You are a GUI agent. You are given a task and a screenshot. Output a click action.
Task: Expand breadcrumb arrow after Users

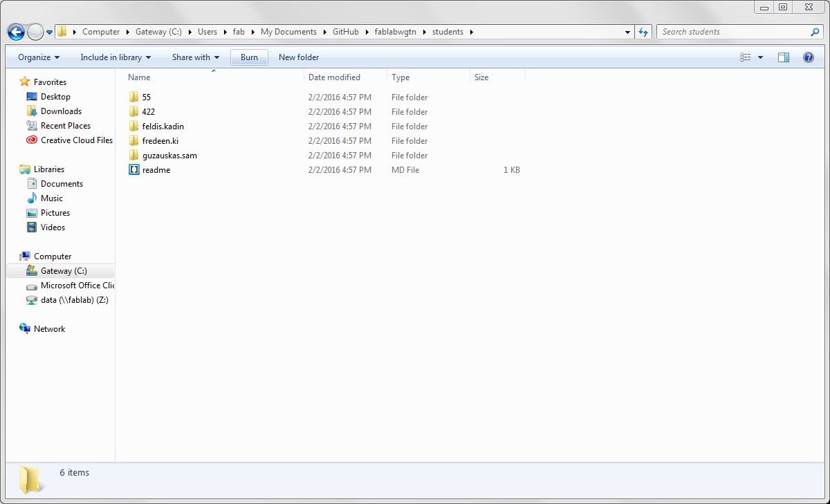click(225, 32)
